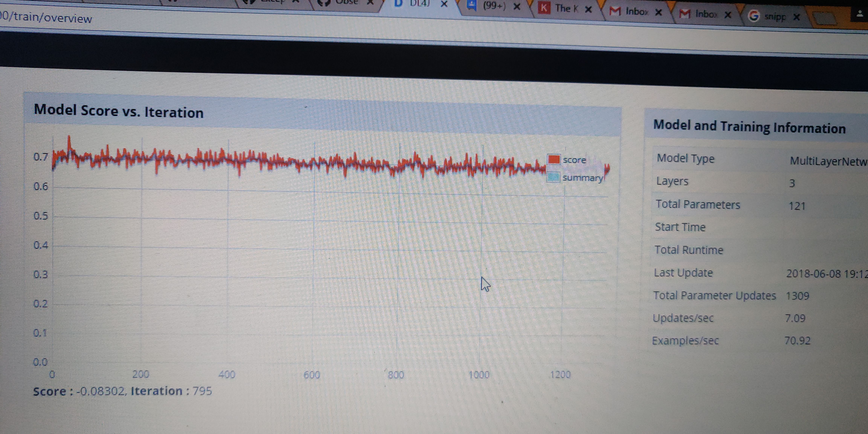Click the Total Parameters value "121"
Viewport: 868px width, 434px height.
pos(797,206)
